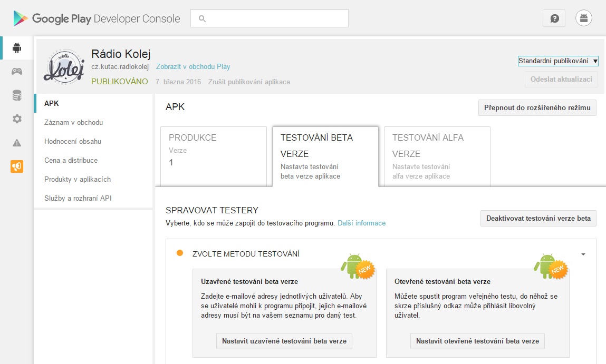Click the SPRAVOVAT TESTERY heading
The width and height of the screenshot is (606, 364).
click(x=212, y=210)
